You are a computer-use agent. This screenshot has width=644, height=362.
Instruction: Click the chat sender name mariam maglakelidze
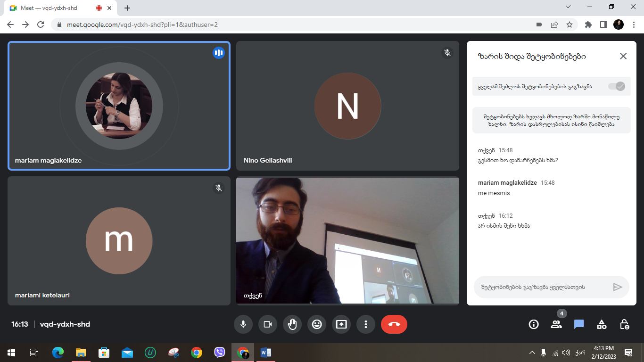tap(507, 182)
